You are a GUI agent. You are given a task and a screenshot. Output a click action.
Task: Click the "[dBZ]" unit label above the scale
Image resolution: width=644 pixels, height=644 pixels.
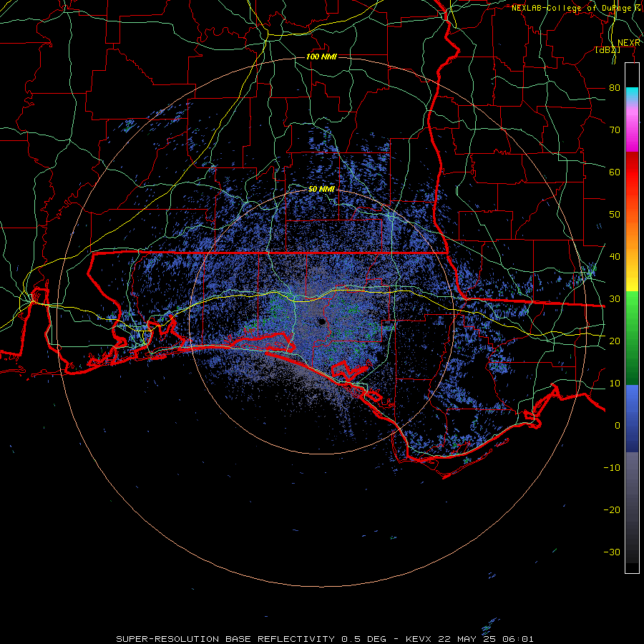pyautogui.click(x=608, y=50)
